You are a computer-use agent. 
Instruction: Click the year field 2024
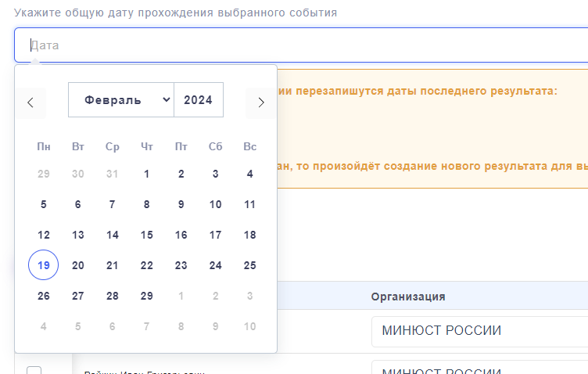pos(199,100)
